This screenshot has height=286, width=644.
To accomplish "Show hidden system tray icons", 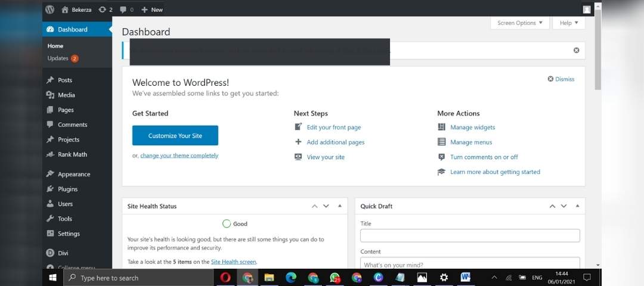I will tap(494, 278).
